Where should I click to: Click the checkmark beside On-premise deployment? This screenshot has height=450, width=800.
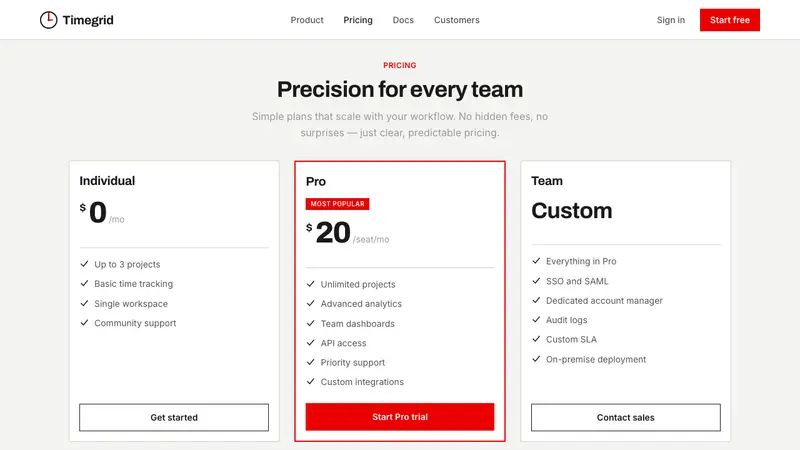(536, 359)
